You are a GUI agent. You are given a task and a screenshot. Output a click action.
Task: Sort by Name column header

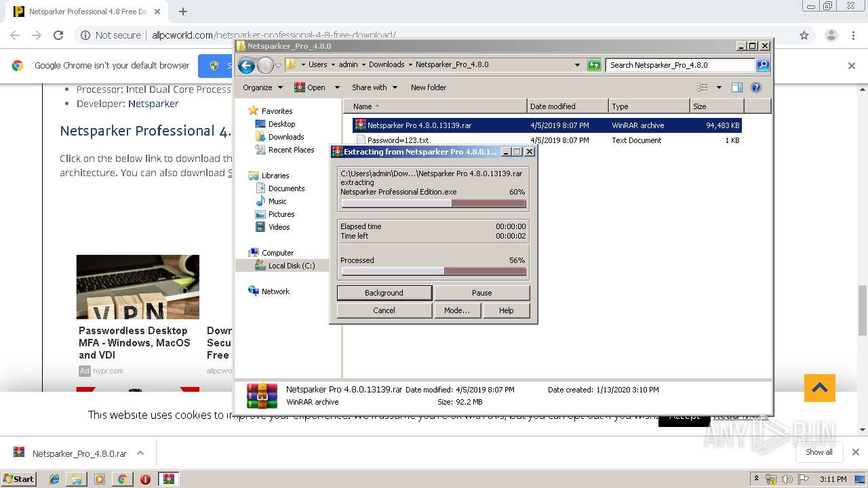(x=435, y=106)
